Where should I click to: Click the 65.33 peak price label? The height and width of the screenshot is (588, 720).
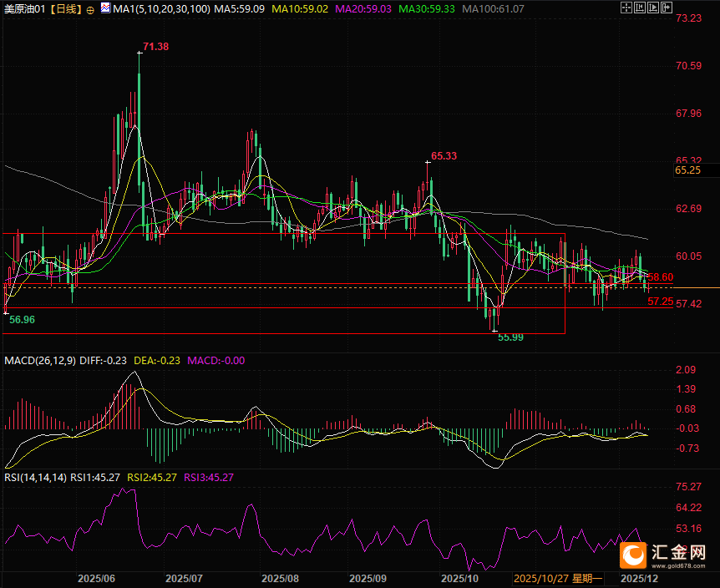click(x=444, y=156)
